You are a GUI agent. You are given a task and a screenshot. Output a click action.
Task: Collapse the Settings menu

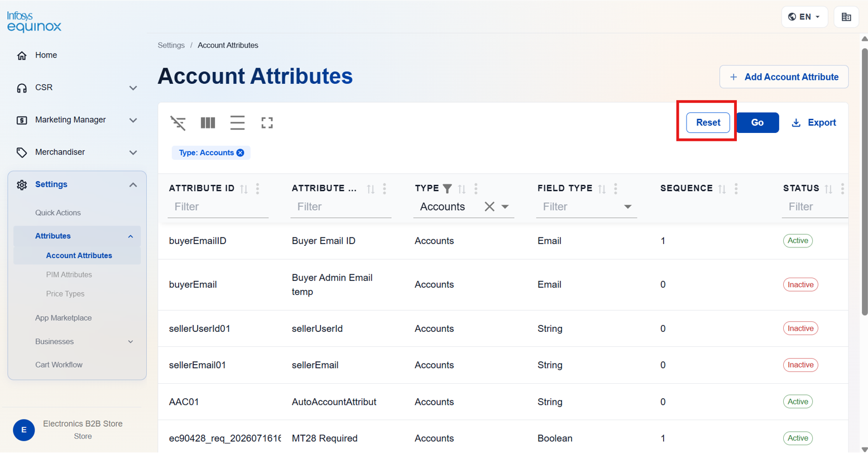point(133,185)
